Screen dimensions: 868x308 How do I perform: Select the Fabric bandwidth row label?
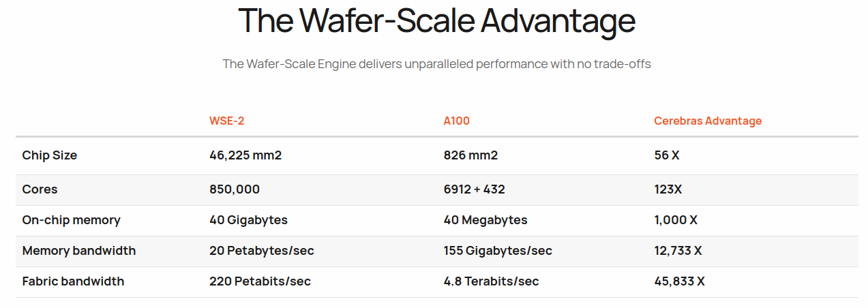click(74, 281)
